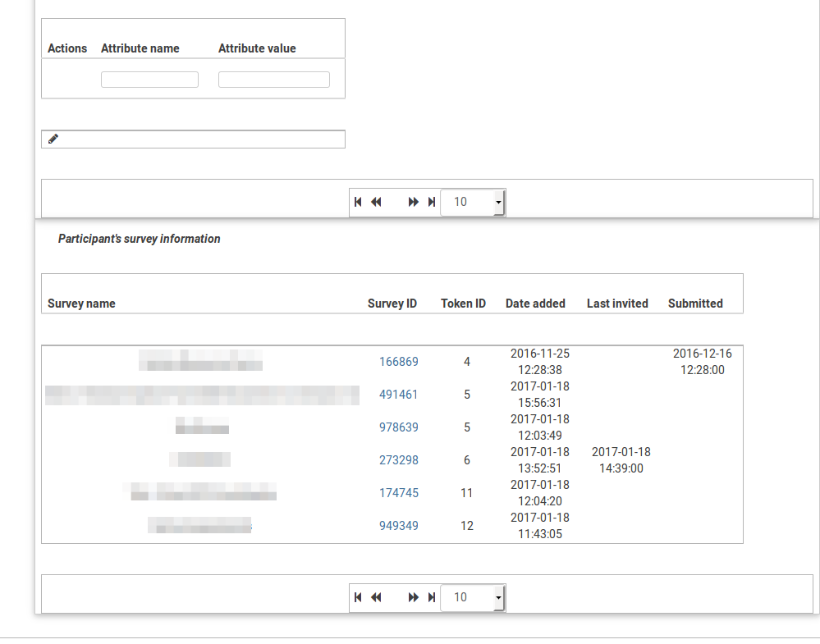Select token ID 12 cell
Screen dimensions: 820x644
coord(467,526)
